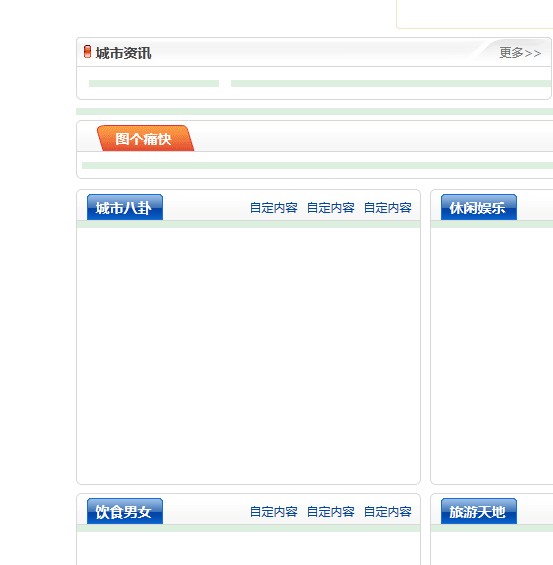This screenshot has width=553, height=565.
Task: Open the 旅游天地 blue tab
Action: click(479, 511)
